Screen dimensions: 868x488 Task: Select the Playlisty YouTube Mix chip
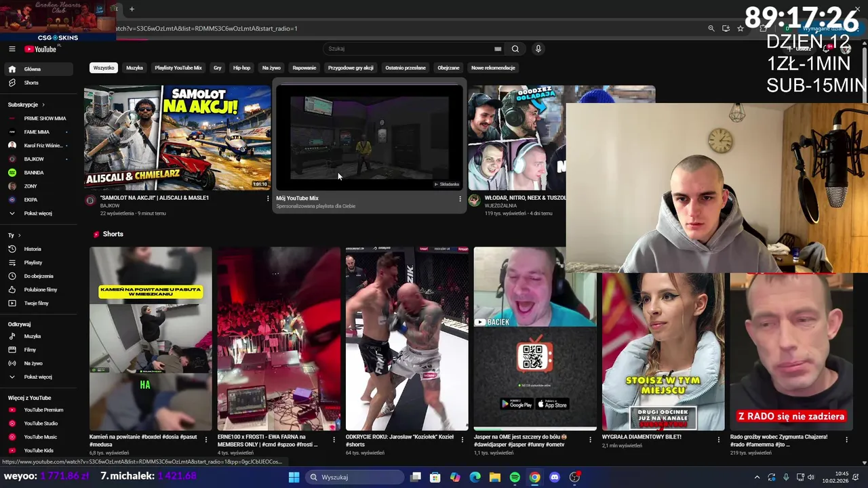[178, 68]
